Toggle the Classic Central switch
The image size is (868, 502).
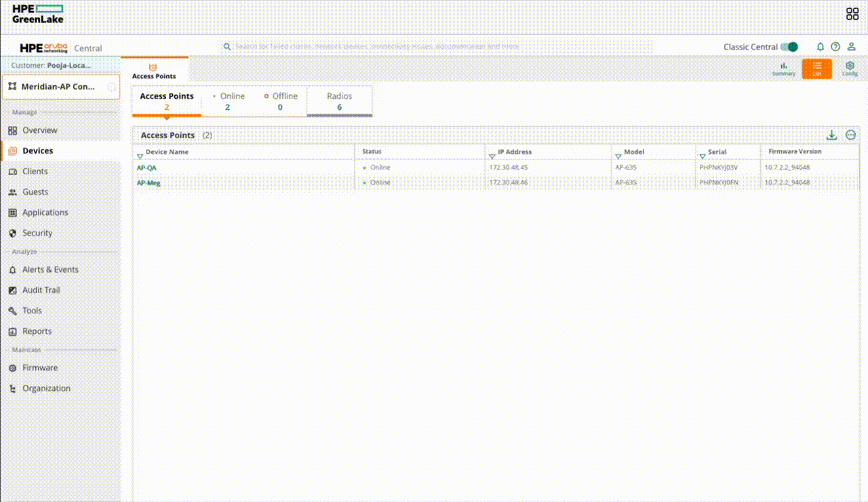pyautogui.click(x=789, y=47)
